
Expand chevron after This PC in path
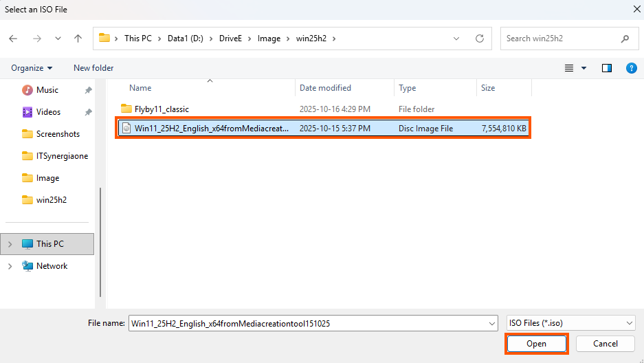pyautogui.click(x=159, y=38)
